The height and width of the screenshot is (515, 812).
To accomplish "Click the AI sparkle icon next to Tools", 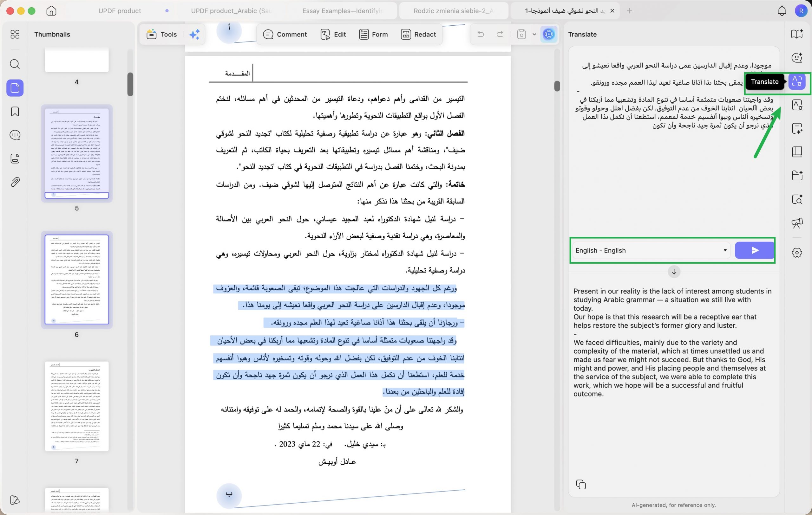I will pyautogui.click(x=194, y=34).
